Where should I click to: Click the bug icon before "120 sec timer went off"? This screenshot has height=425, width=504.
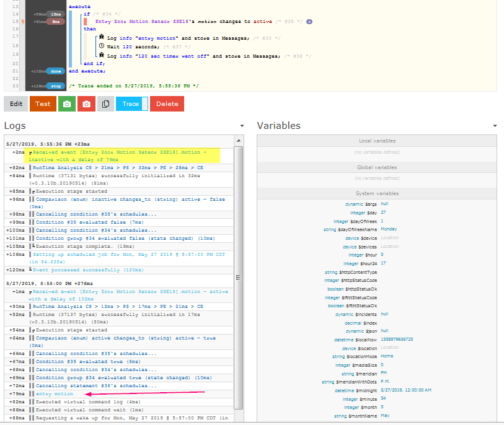[x=102, y=55]
